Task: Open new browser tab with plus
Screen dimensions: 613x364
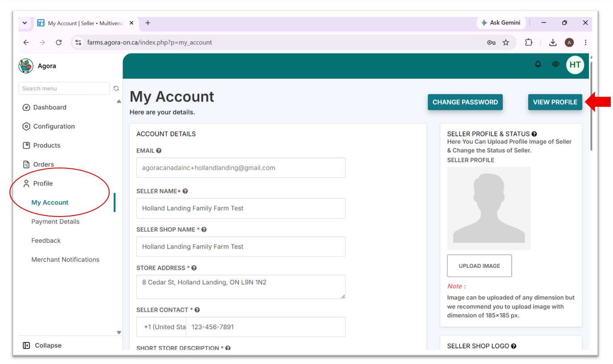Action: coord(148,23)
